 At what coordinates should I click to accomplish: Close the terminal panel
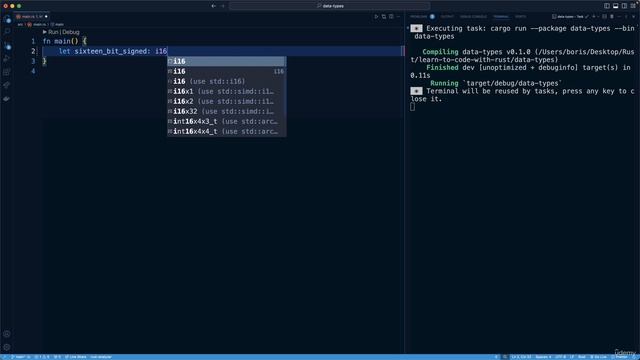pyautogui.click(x=633, y=17)
